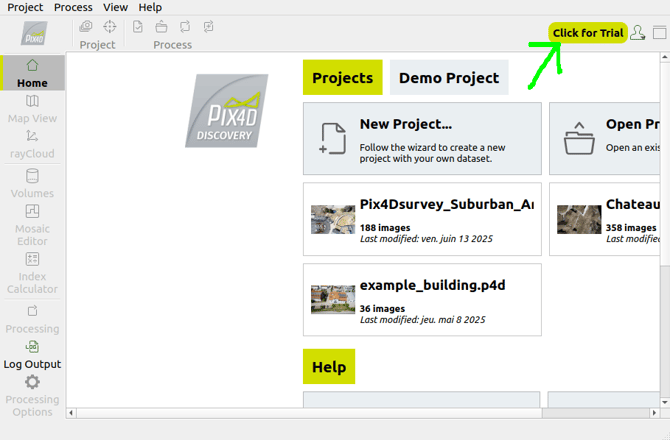Open the Home view in sidebar
The height and width of the screenshot is (440, 670).
[32, 73]
